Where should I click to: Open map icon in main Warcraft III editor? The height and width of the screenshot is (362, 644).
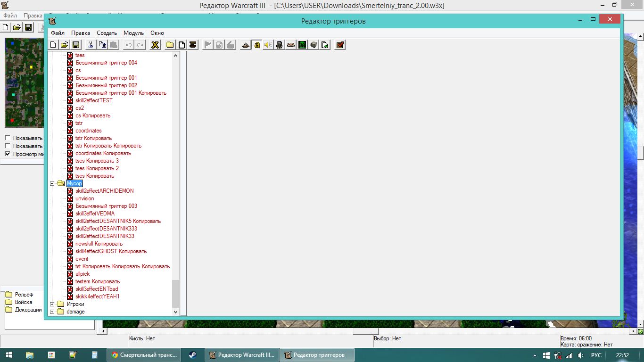(x=17, y=27)
